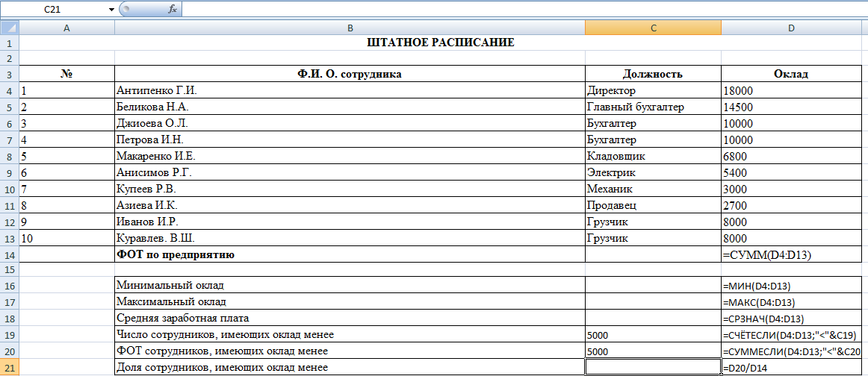This screenshot has width=868, height=376.
Task: Click the title ШТАТНОЕ РАСПИСАНИЕ
Action: [x=441, y=43]
